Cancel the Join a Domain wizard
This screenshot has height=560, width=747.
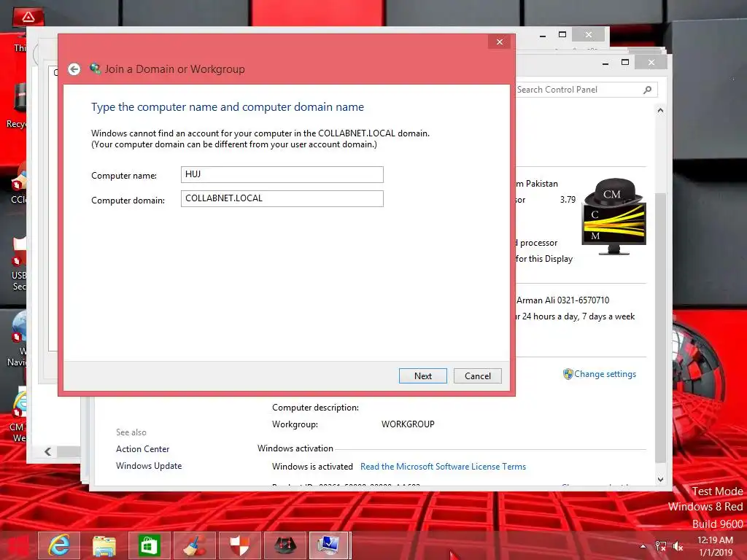click(x=477, y=376)
